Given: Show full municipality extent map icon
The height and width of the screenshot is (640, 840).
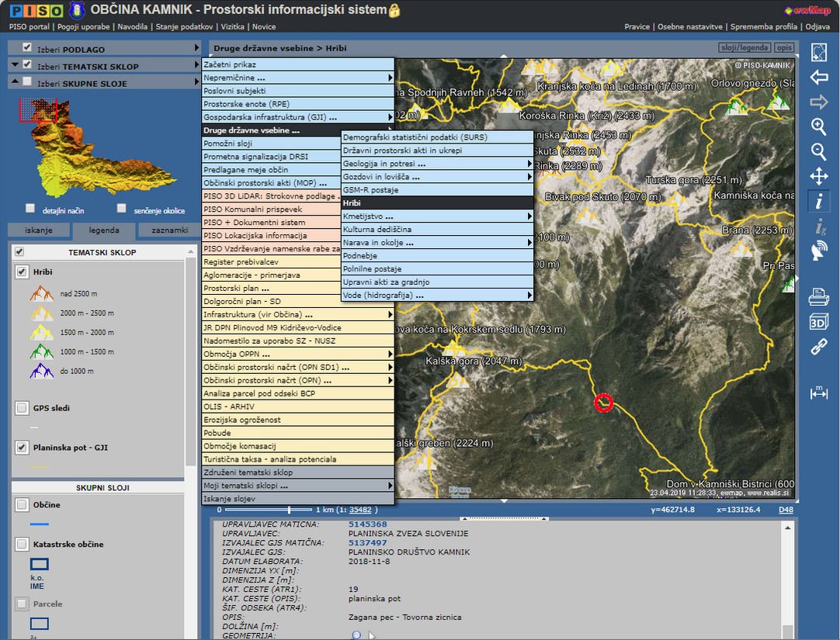Looking at the screenshot, I should (818, 53).
